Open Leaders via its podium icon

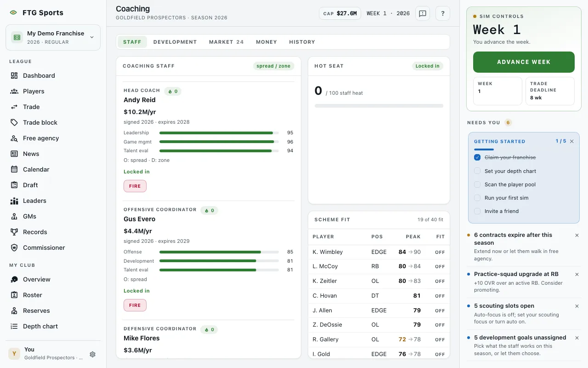tap(14, 201)
